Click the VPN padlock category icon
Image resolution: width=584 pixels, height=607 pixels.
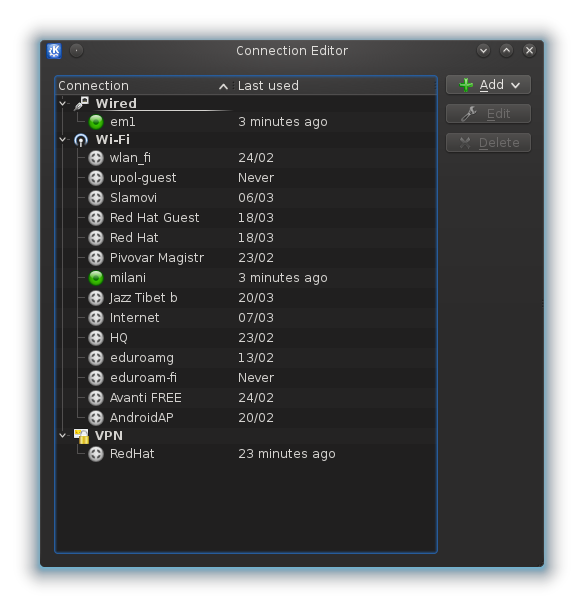pyautogui.click(x=81, y=436)
